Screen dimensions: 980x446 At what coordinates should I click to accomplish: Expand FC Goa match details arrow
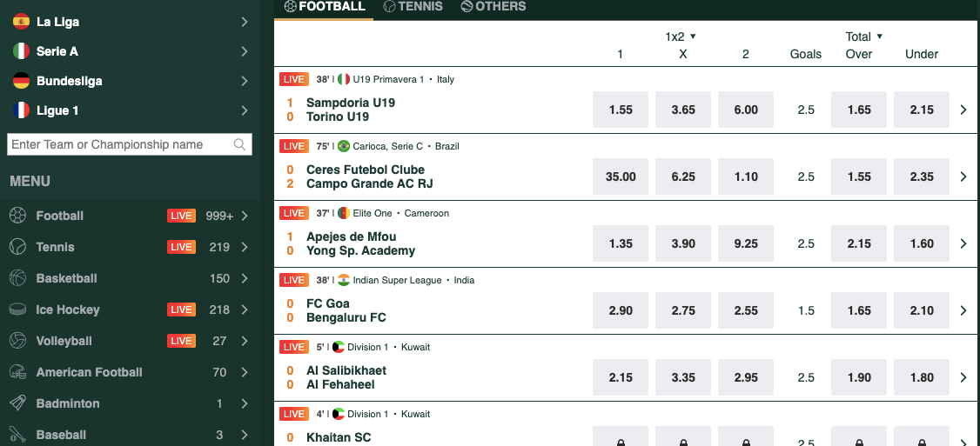963,310
